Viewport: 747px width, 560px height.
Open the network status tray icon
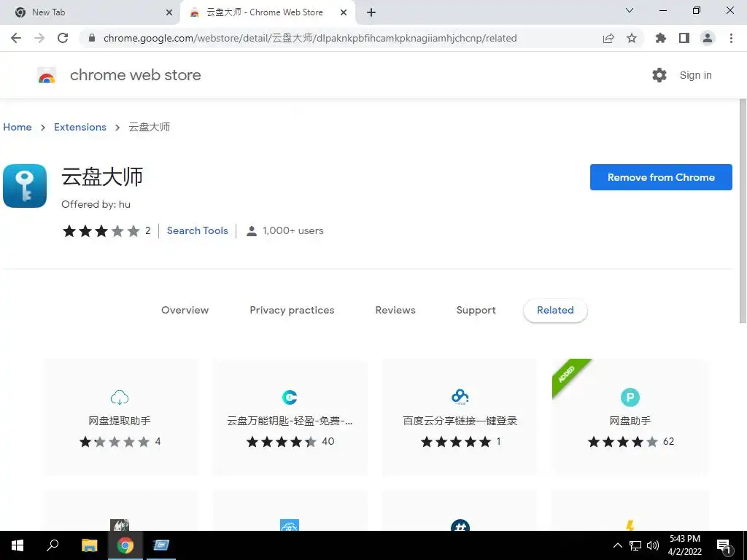[635, 545]
